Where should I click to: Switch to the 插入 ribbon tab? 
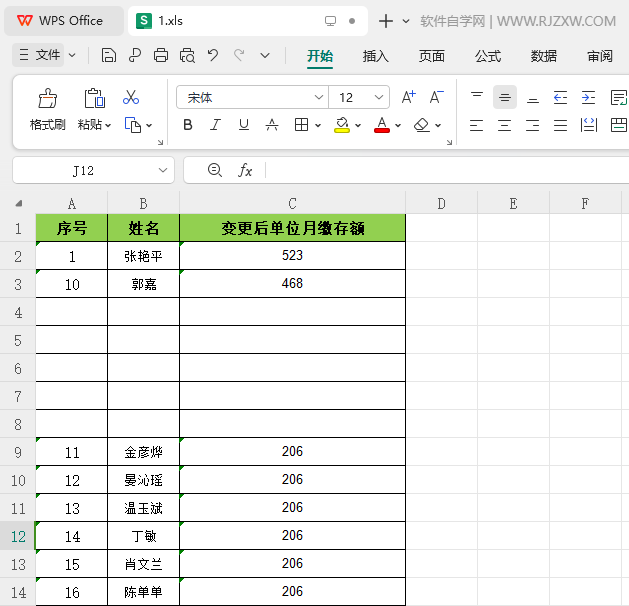coord(375,56)
